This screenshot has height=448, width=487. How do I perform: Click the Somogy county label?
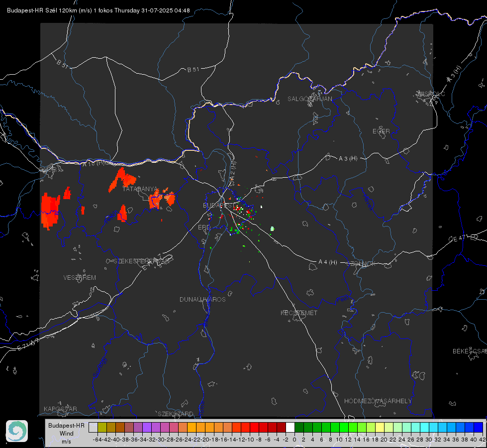click(99, 367)
